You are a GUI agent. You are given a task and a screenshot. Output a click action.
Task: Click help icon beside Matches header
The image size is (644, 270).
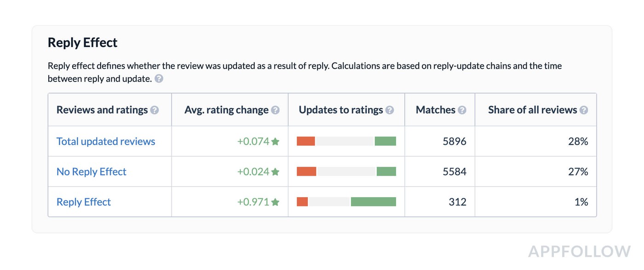pos(462,110)
